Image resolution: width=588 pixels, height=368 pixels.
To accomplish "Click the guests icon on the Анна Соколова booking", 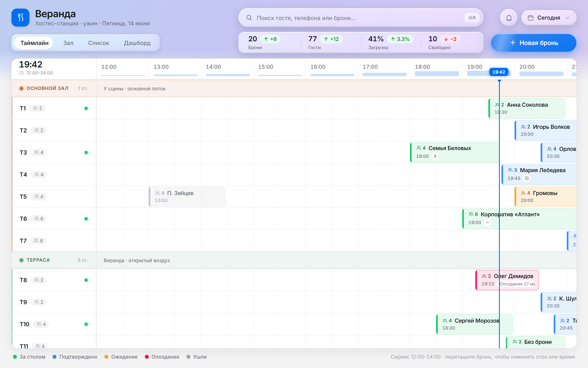I will point(497,105).
